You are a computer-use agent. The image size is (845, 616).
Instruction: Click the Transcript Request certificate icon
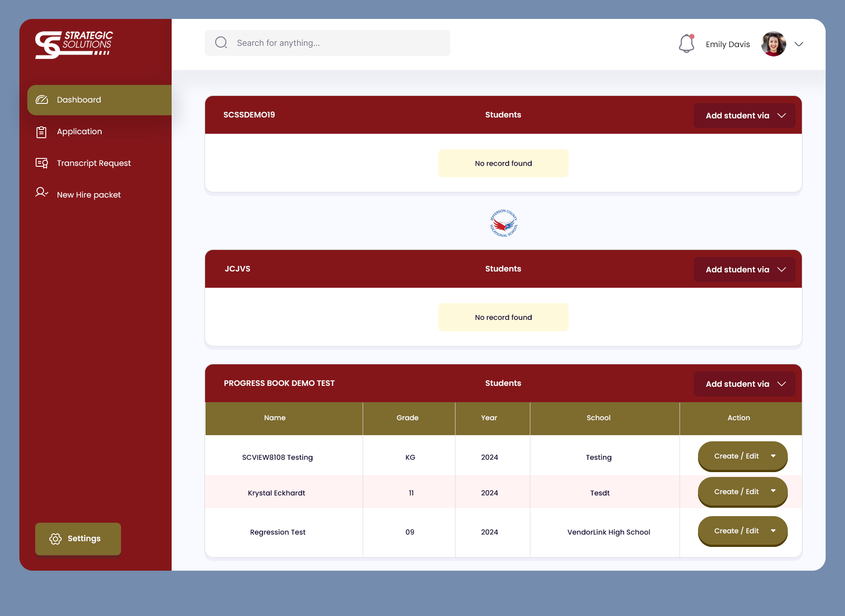42,163
